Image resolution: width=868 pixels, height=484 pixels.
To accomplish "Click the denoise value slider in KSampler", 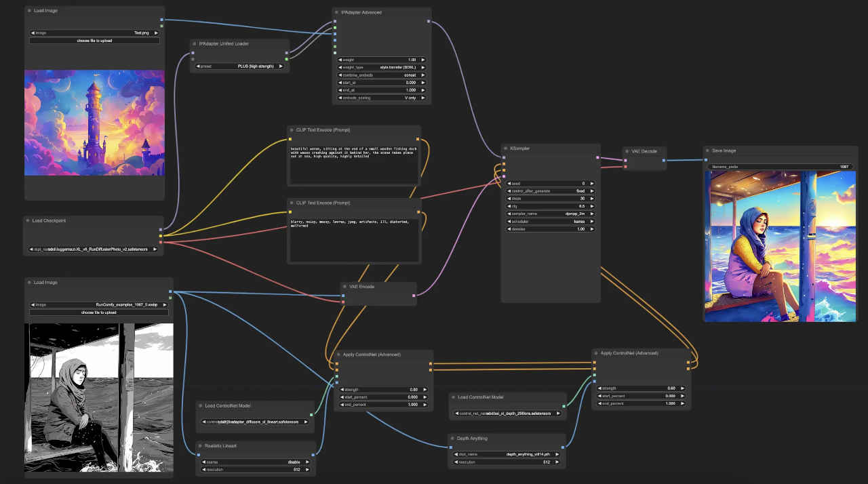I will pos(551,229).
